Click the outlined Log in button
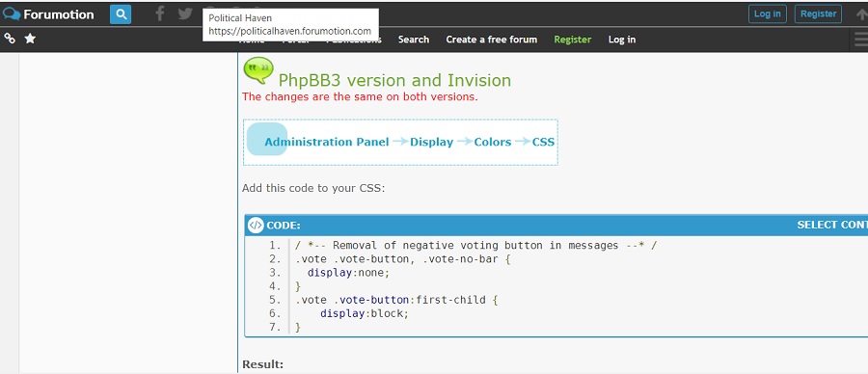The width and height of the screenshot is (868, 374). [768, 13]
